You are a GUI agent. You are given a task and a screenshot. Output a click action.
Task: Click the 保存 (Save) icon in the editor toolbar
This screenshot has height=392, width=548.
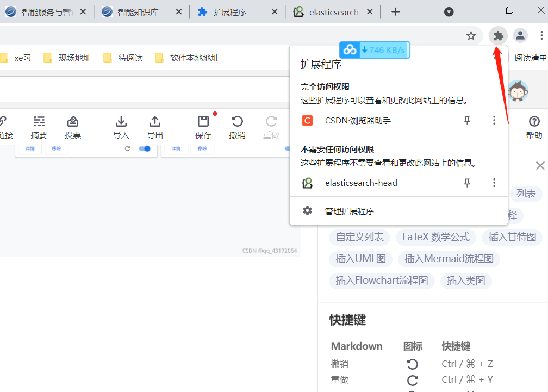pos(203,126)
